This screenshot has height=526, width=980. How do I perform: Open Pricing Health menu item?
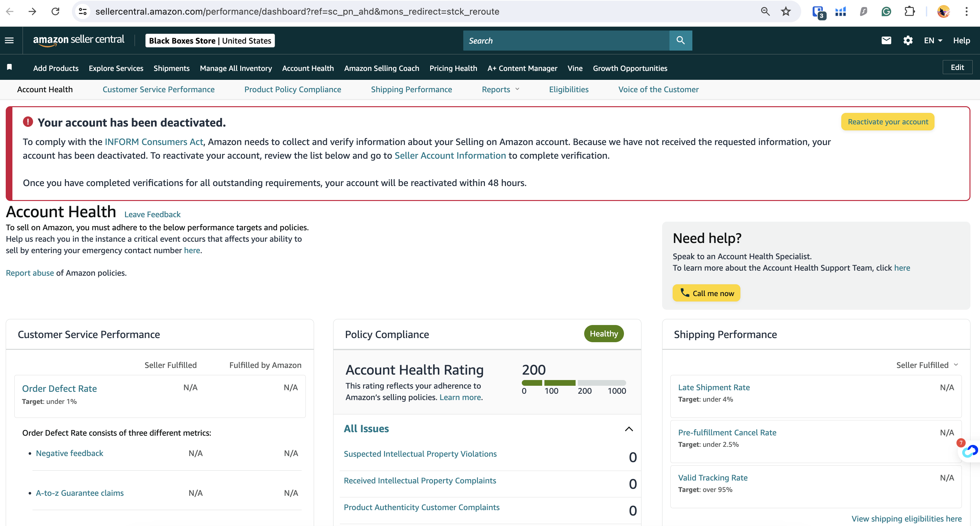tap(453, 68)
